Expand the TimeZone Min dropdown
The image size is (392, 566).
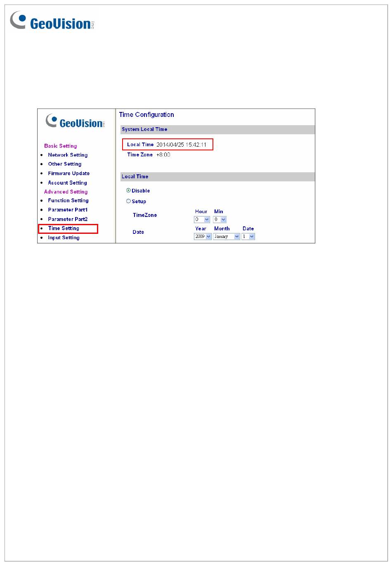click(220, 220)
